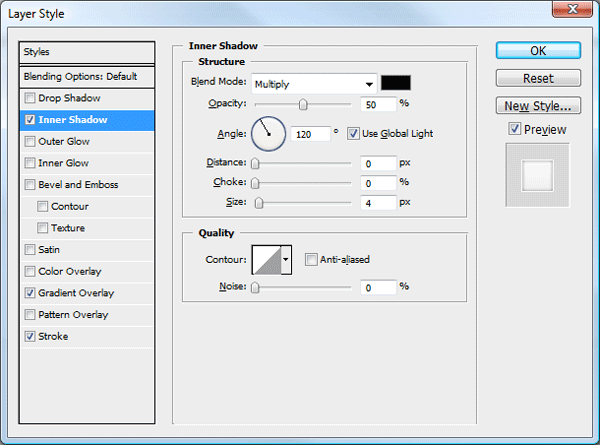
Task: Select the Bevel and Emboss label row
Action: (87, 185)
